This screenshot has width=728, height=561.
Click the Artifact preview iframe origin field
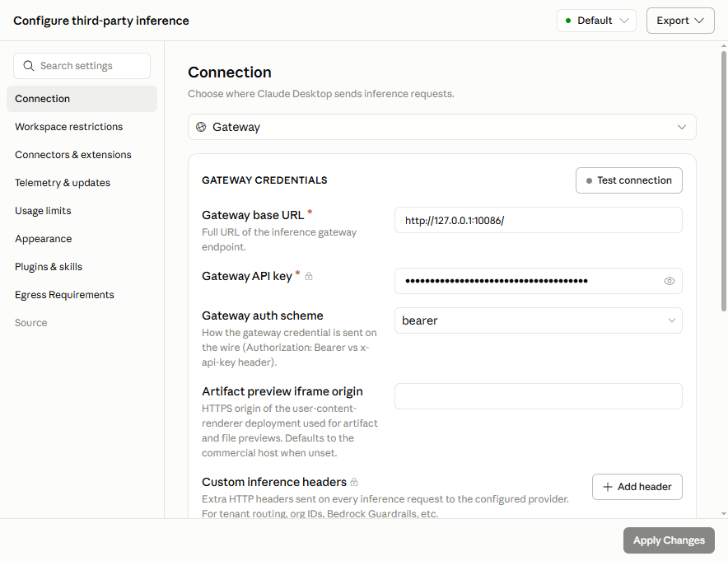pos(538,396)
